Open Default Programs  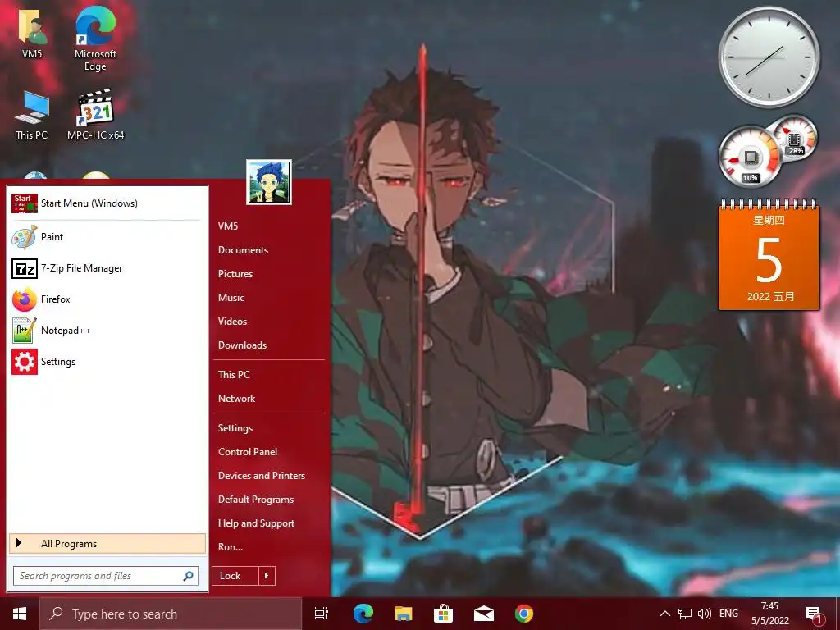pos(256,500)
